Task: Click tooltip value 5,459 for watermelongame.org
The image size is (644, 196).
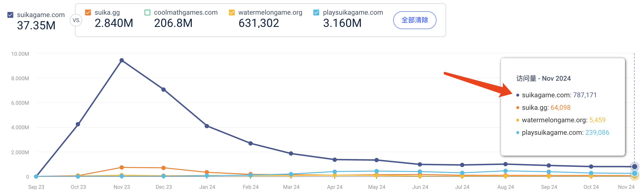Action: pyautogui.click(x=597, y=120)
